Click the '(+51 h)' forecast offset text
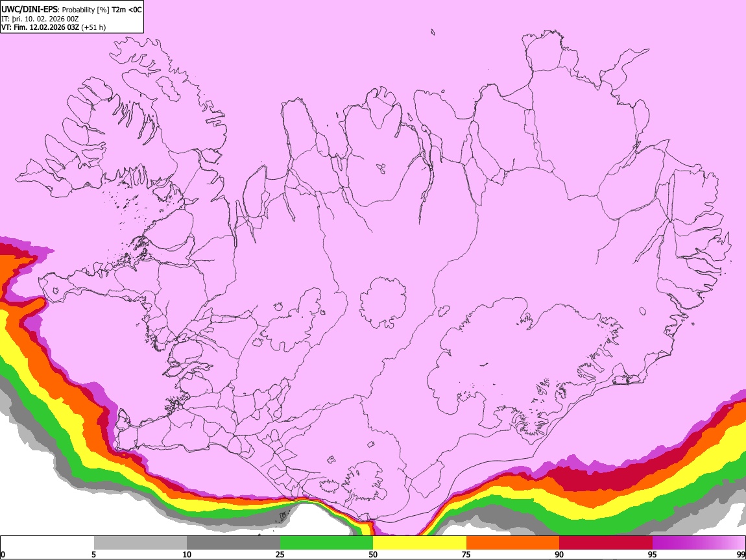 93,27
